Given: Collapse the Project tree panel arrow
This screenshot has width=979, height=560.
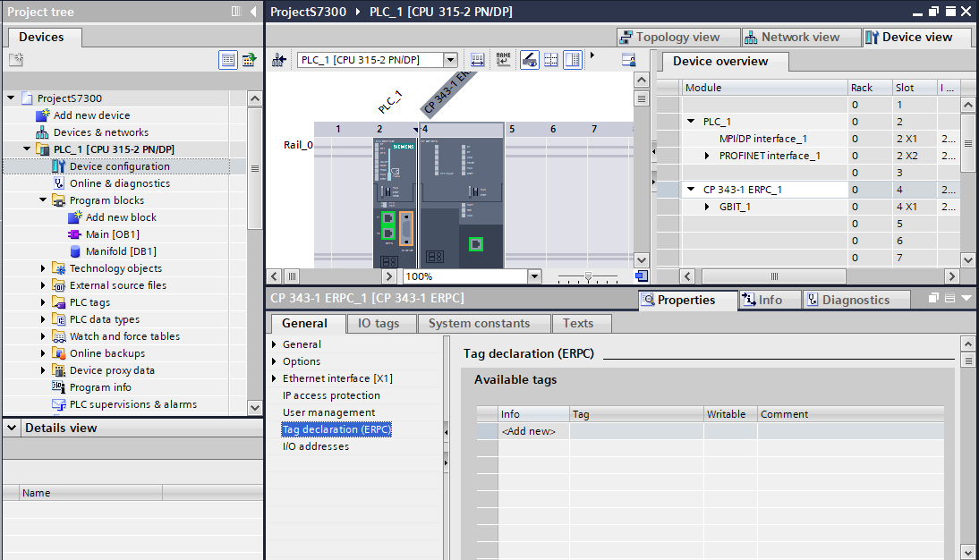Looking at the screenshot, I should click(253, 12).
